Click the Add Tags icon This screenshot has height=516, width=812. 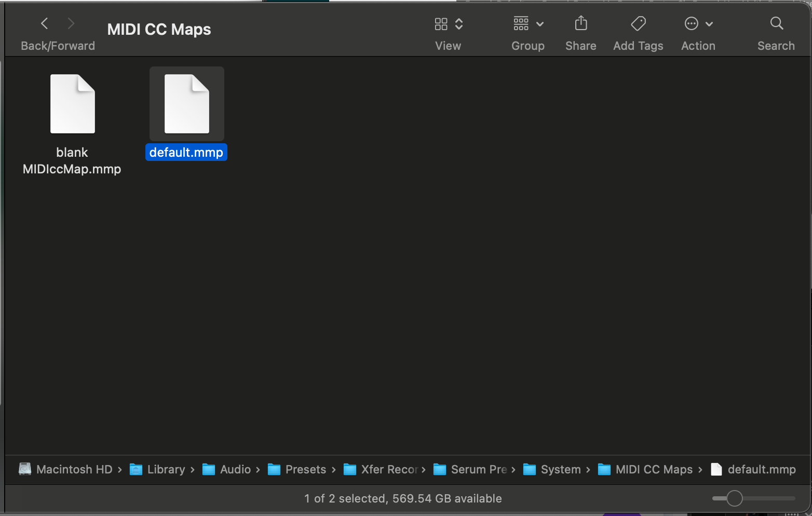[638, 23]
